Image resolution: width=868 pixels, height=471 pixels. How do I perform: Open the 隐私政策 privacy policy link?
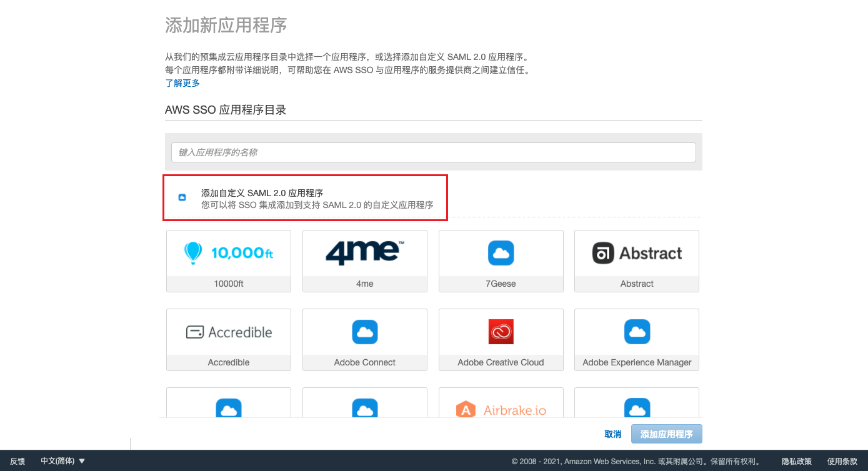(797, 461)
